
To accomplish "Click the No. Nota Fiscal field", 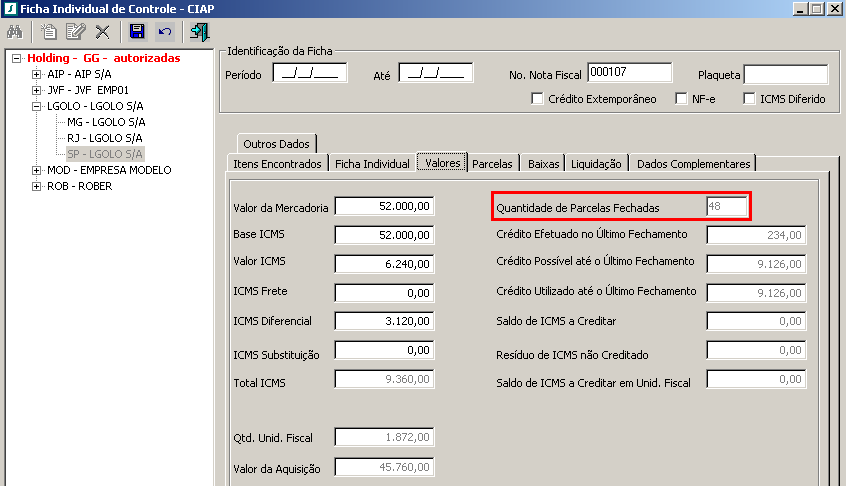I will click(x=629, y=72).
